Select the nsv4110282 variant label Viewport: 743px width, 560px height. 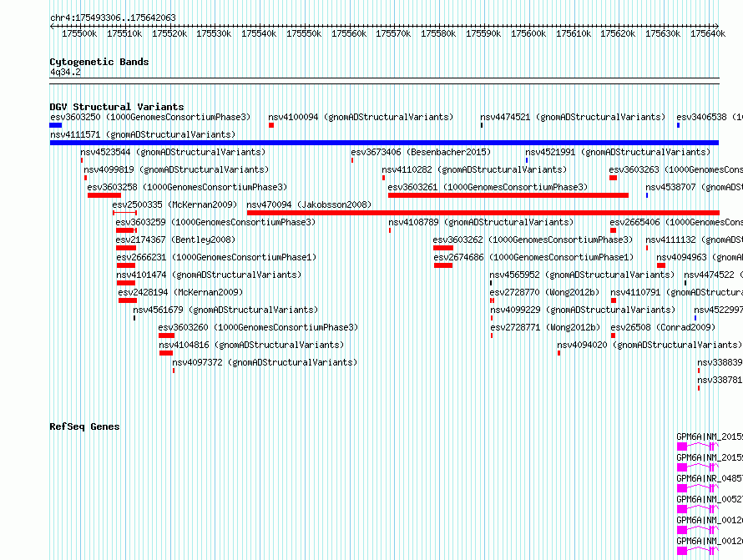(474, 169)
